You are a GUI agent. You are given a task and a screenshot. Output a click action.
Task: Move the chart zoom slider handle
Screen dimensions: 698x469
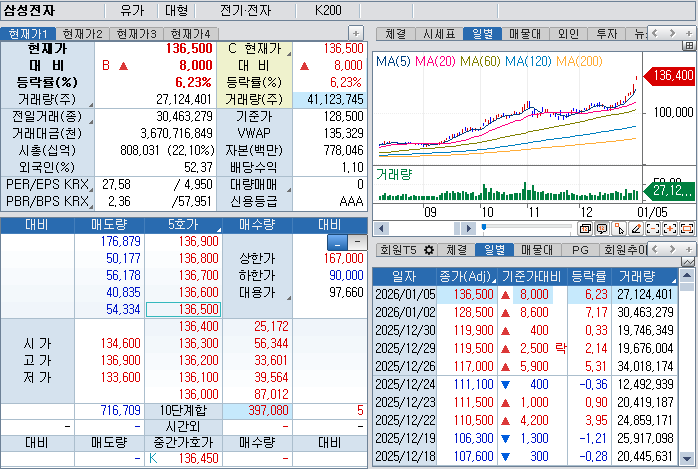tap(484, 228)
